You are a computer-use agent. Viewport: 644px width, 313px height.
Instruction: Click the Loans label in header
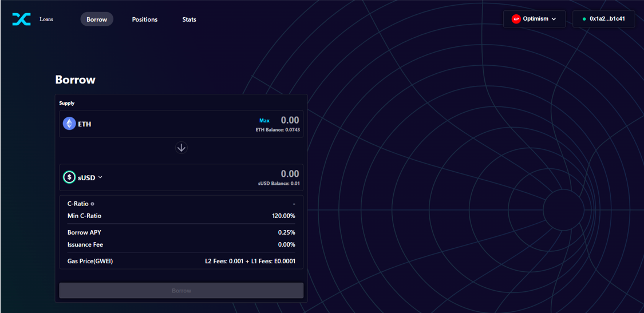coord(46,19)
